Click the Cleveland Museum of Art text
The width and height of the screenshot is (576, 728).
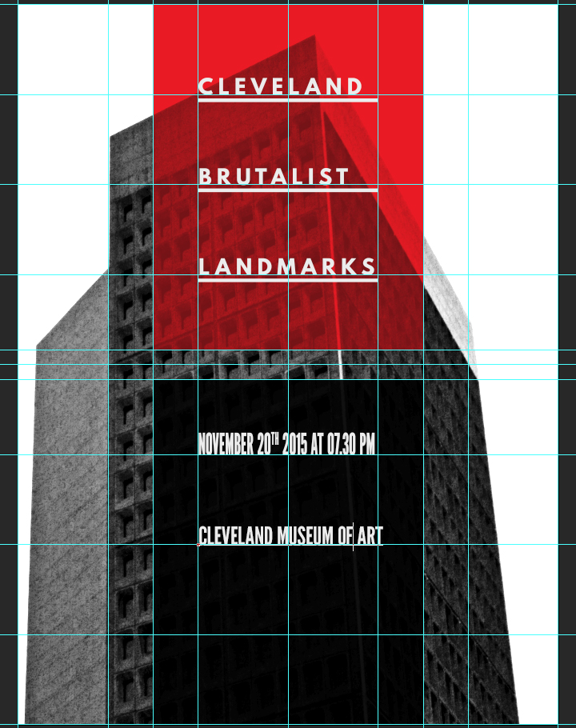[290, 535]
